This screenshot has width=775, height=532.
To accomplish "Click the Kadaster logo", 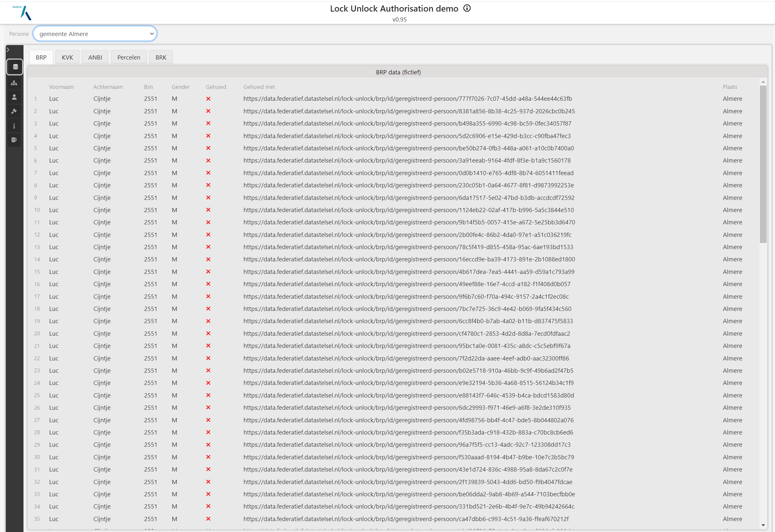I will (22, 13).
